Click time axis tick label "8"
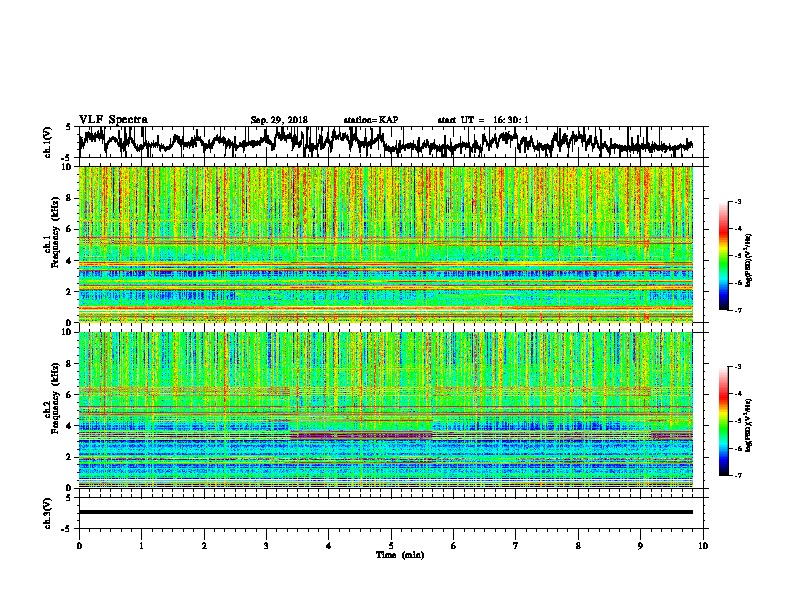The image size is (792, 612). pos(578,546)
